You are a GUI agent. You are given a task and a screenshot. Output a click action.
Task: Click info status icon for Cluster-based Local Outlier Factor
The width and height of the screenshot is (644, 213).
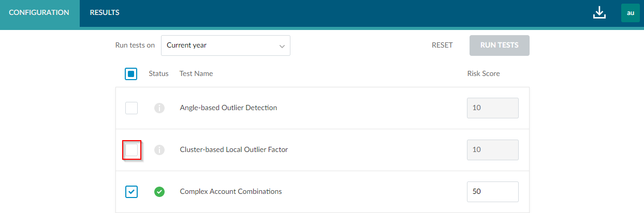point(159,150)
